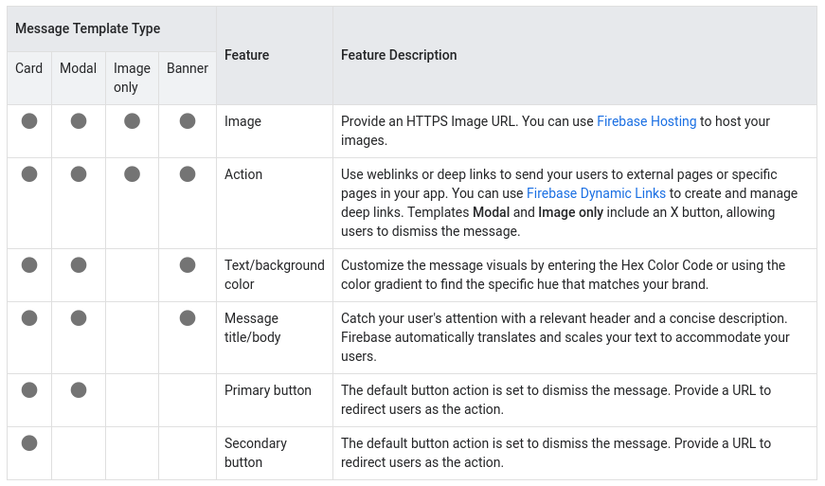This screenshot has width=825, height=486.
Task: Click the Feature Description header cell
Action: coord(399,55)
